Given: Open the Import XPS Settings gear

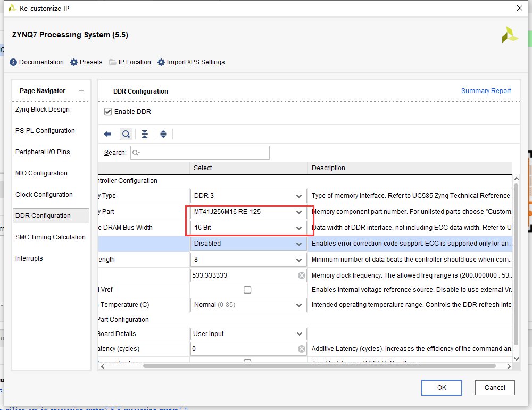Looking at the screenshot, I should [x=161, y=62].
